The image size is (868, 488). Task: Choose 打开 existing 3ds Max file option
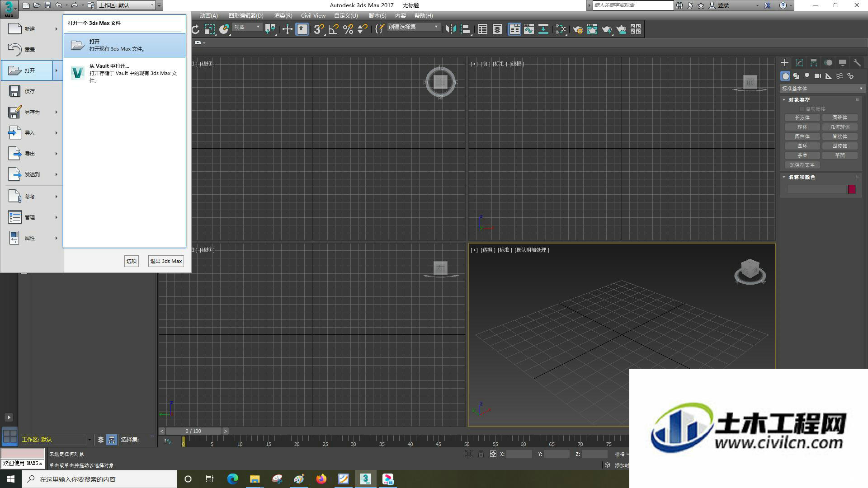click(124, 45)
